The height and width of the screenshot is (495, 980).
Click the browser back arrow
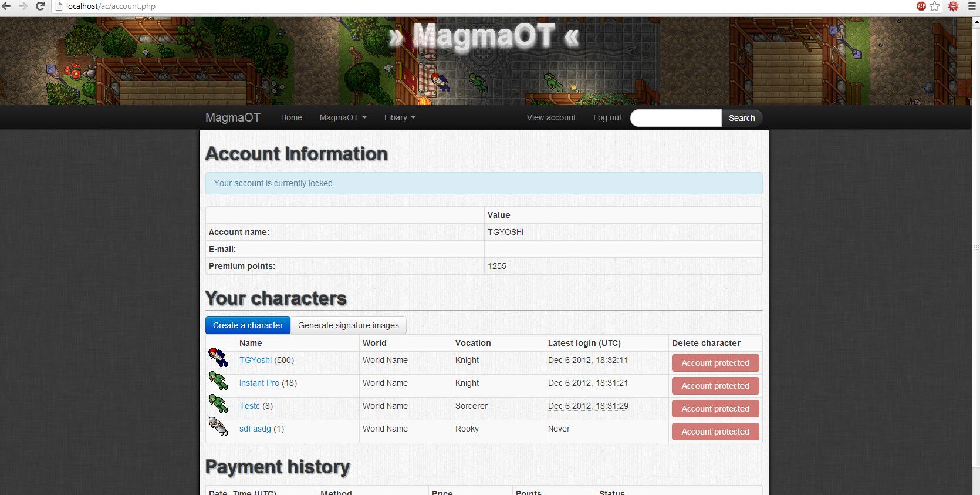click(x=6, y=6)
